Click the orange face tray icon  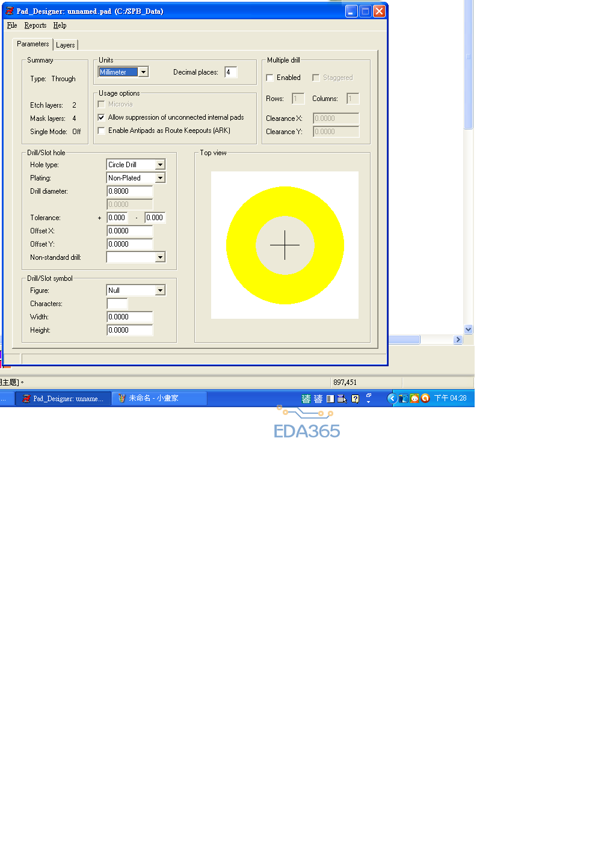click(x=414, y=398)
